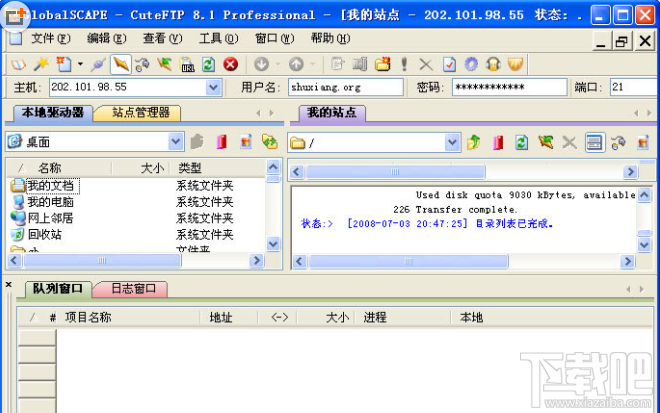Click the Quick Connect plug icon
The image size is (660, 413).
point(98,64)
